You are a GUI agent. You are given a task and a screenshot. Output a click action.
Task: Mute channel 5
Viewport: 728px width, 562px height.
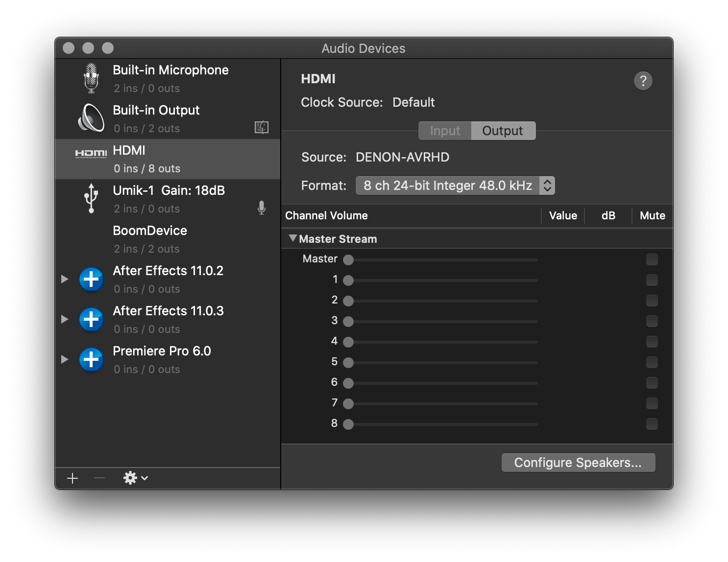652,362
